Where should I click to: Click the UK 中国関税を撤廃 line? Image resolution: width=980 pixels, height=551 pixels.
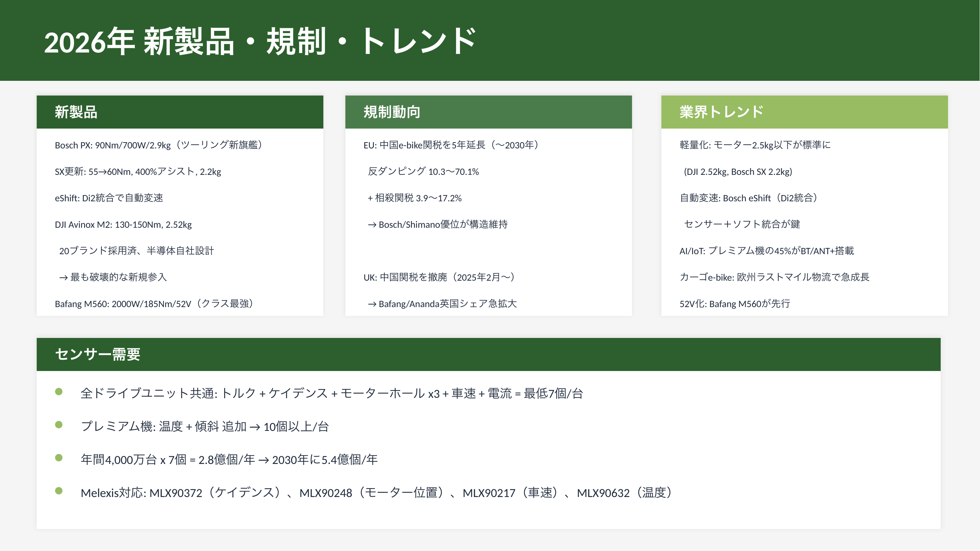pyautogui.click(x=439, y=277)
